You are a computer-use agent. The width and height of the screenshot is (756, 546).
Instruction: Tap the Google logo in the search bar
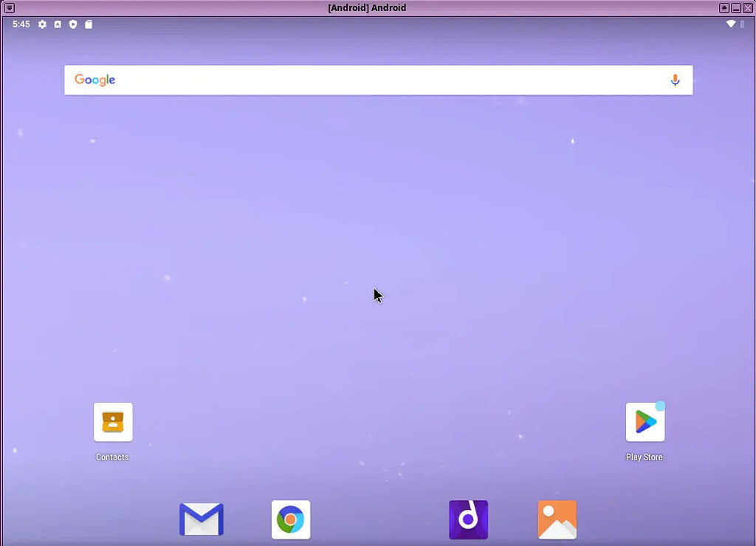94,80
